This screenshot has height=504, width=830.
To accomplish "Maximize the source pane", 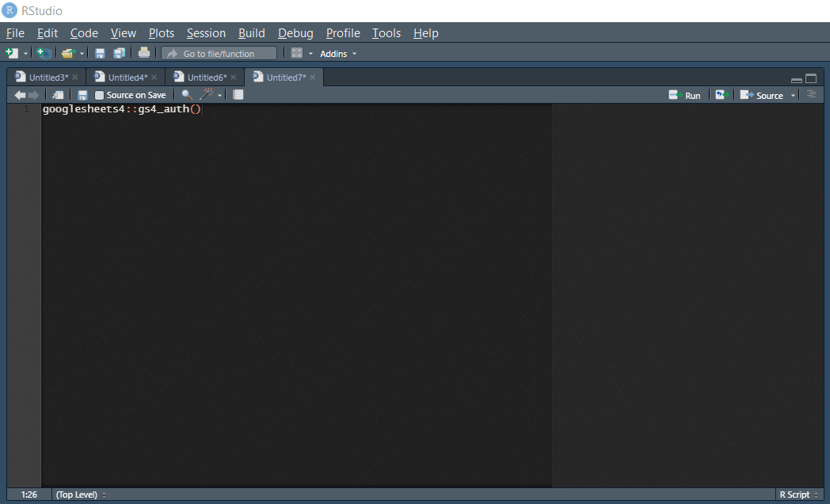I will (x=811, y=79).
